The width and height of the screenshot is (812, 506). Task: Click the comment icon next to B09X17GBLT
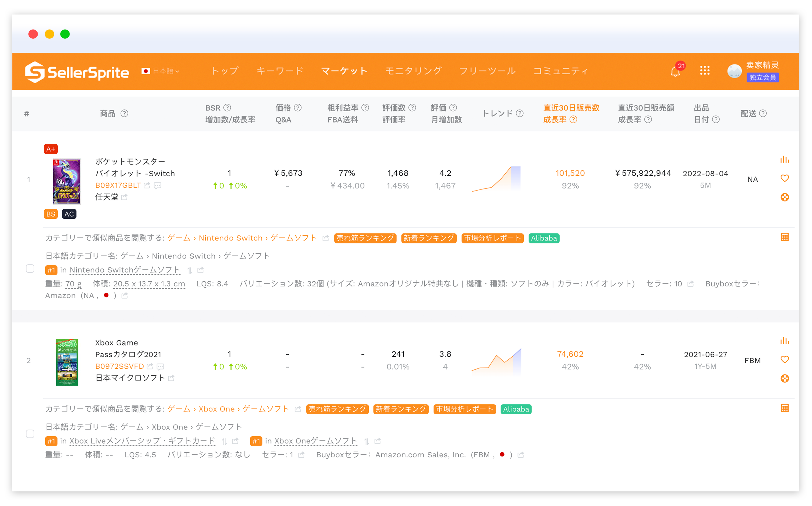click(x=158, y=185)
